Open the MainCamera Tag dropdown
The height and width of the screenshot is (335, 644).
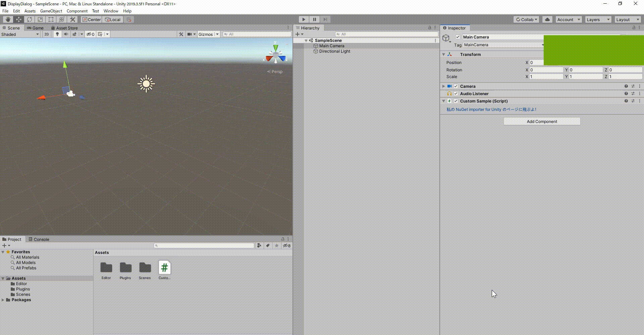pos(504,45)
